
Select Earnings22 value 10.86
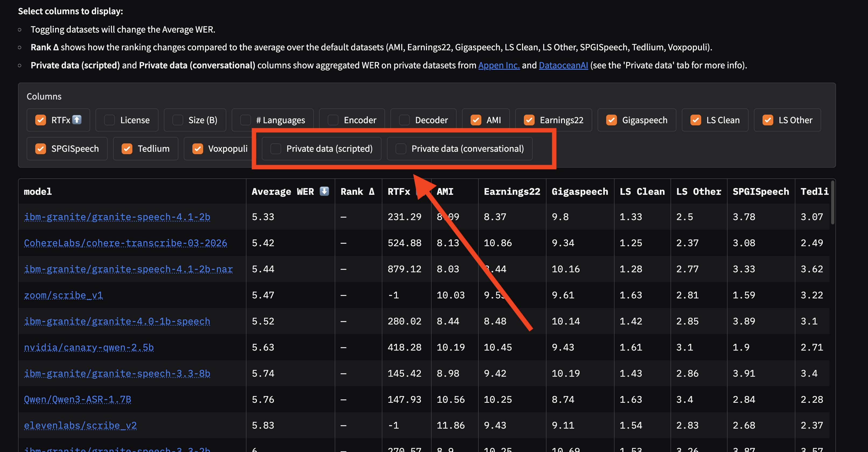point(498,243)
